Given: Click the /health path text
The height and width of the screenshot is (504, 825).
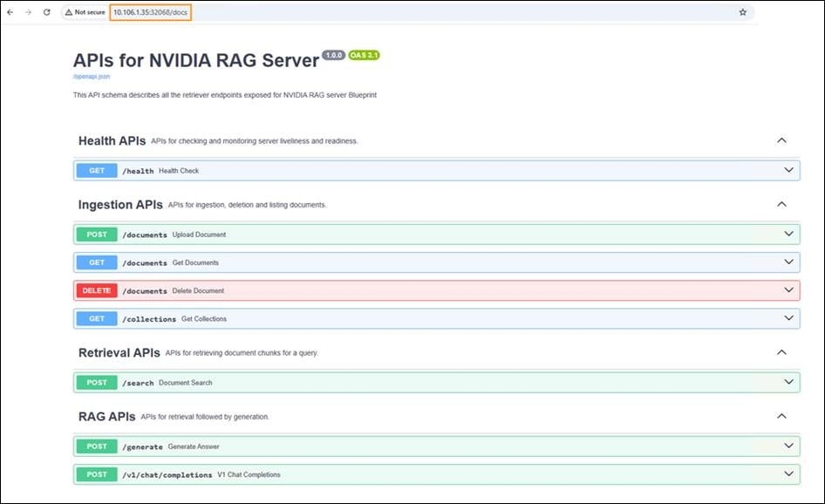Looking at the screenshot, I should coord(138,171).
